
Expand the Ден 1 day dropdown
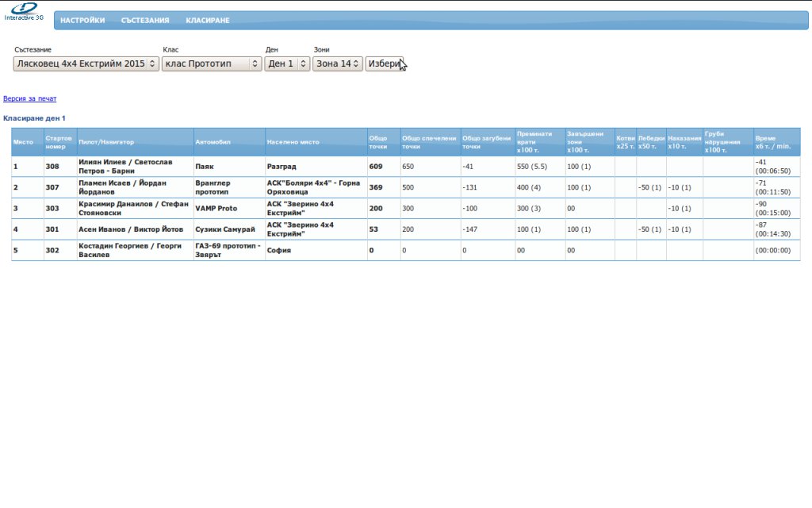click(x=287, y=63)
